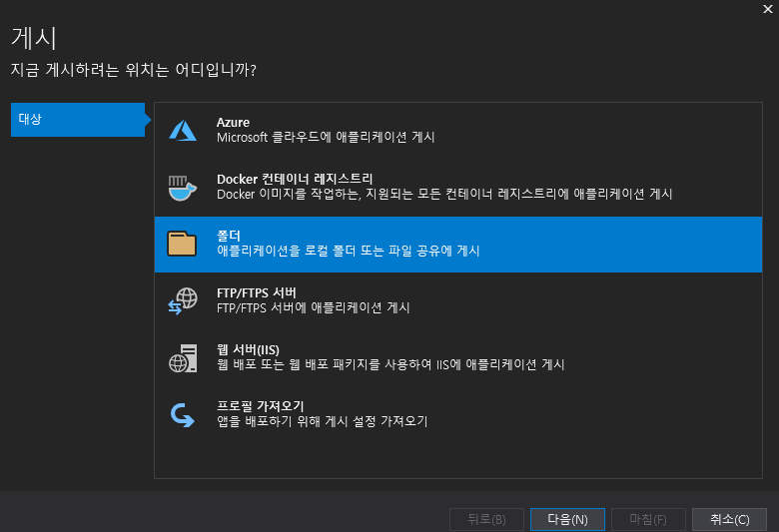The image size is (779, 532).
Task: Click the disabled 마침(F) finish button
Action: pos(648,520)
